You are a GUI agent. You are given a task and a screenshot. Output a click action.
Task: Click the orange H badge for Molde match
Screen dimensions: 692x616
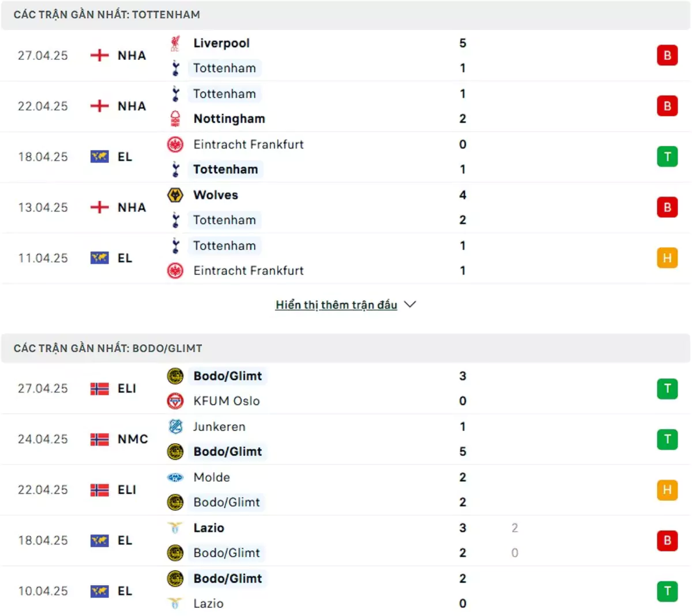pos(667,490)
